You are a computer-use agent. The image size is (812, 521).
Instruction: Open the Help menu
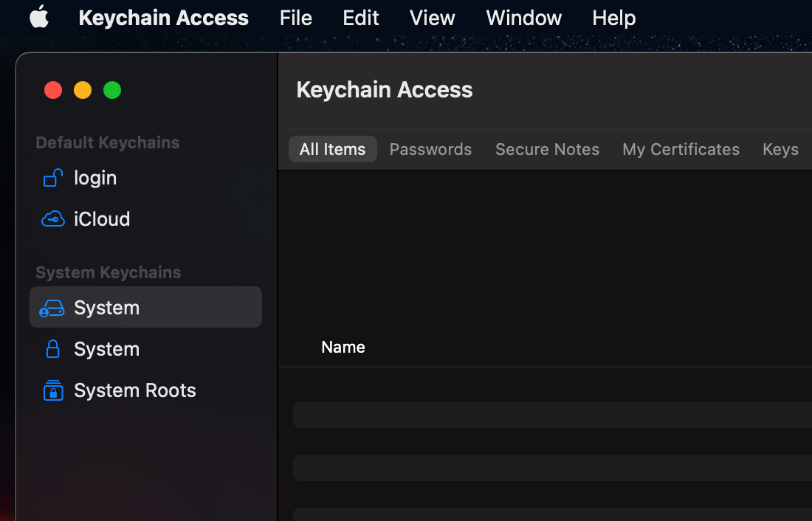tap(613, 18)
